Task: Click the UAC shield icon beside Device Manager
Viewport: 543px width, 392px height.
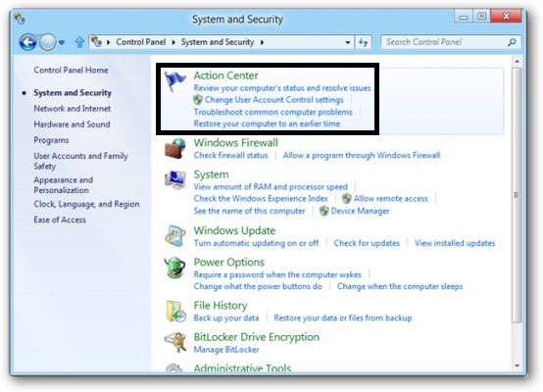Action: click(x=323, y=211)
